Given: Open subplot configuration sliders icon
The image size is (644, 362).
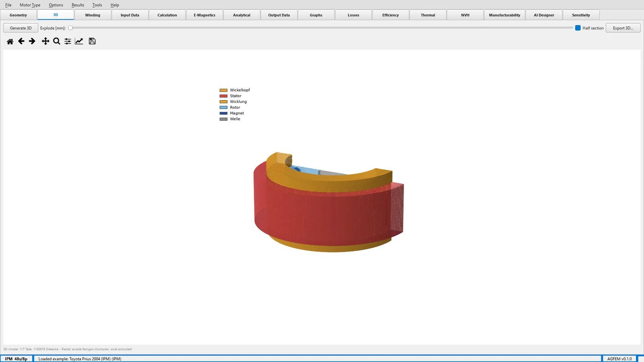Looking at the screenshot, I should 68,41.
